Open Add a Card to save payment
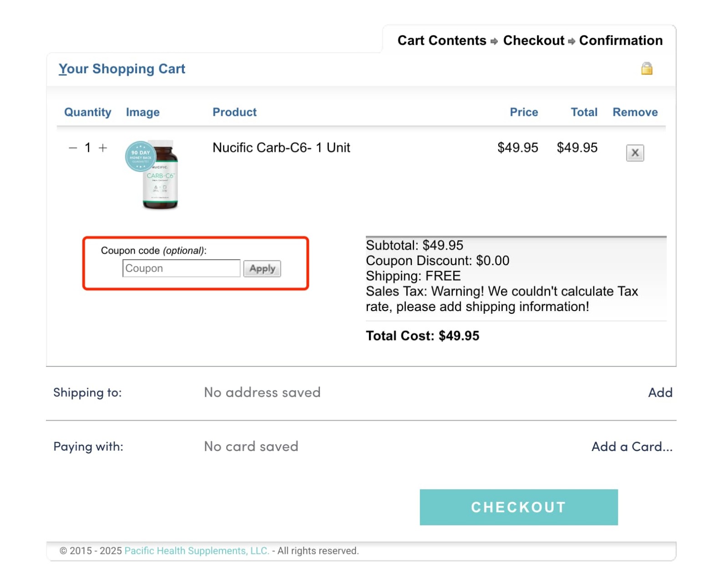728x577 pixels. tap(632, 447)
